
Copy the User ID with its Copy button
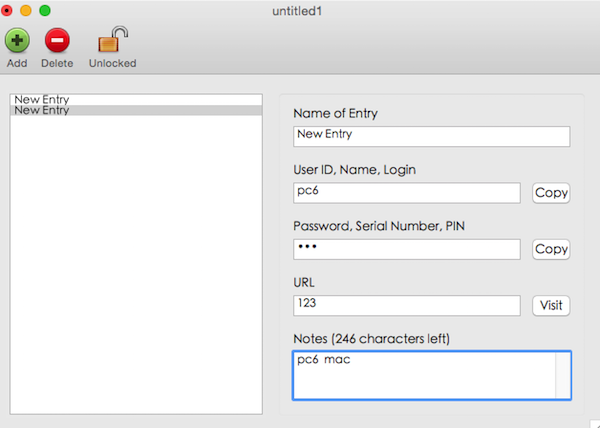pyautogui.click(x=551, y=193)
